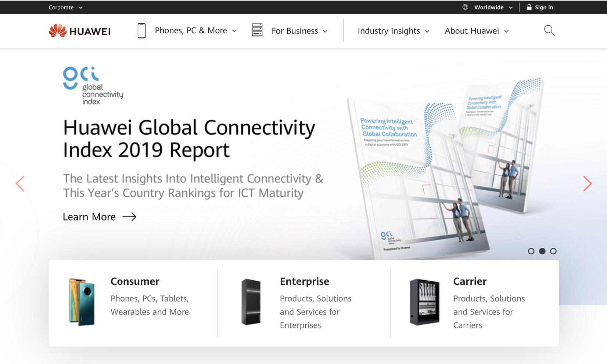Expand chevron next to Industry Insights

click(x=427, y=32)
